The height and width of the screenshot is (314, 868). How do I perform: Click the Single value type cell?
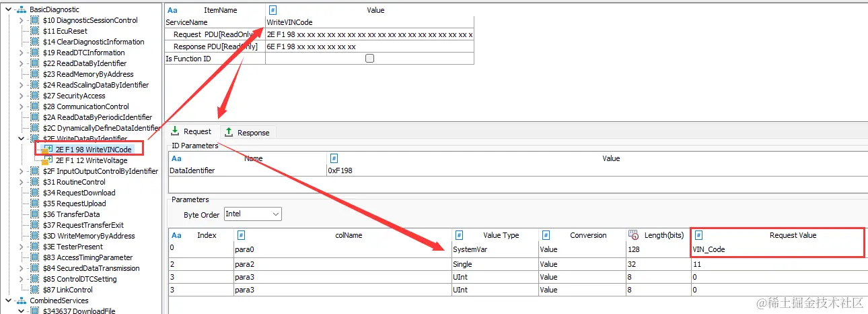pyautogui.click(x=495, y=265)
